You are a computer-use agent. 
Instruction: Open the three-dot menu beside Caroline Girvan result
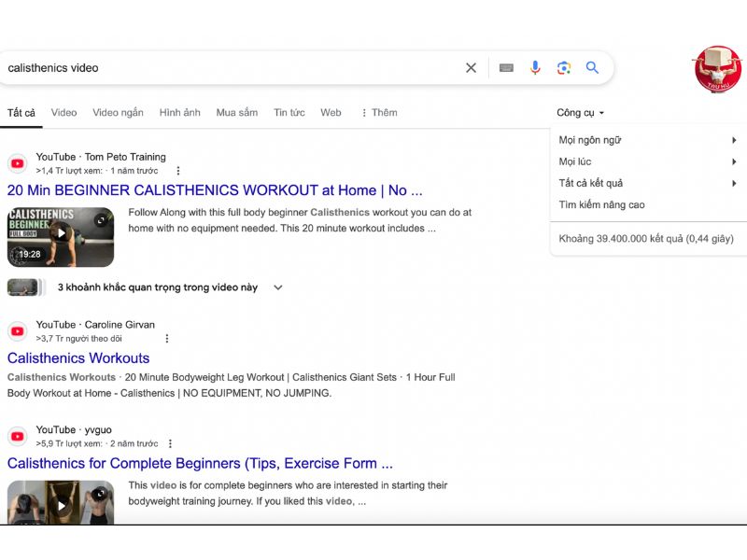tap(167, 339)
